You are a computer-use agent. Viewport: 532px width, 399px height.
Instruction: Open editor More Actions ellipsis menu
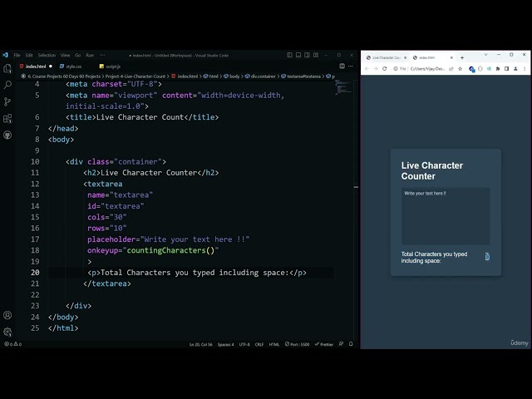351,66
